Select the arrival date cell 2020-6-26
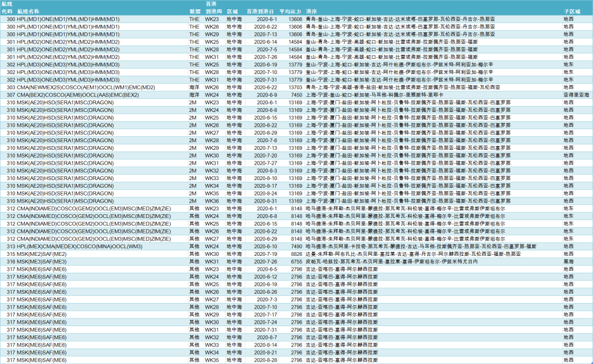This screenshot has height=364, width=593. [x=266, y=292]
